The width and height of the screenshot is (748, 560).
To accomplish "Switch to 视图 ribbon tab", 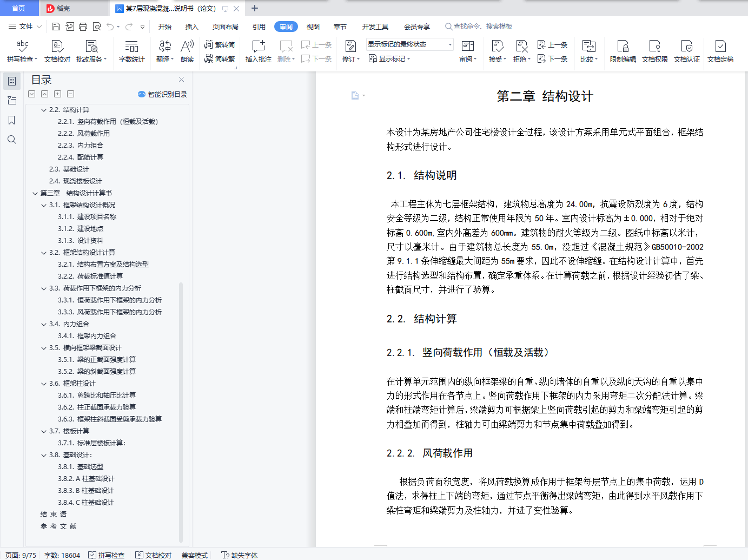I will [313, 27].
